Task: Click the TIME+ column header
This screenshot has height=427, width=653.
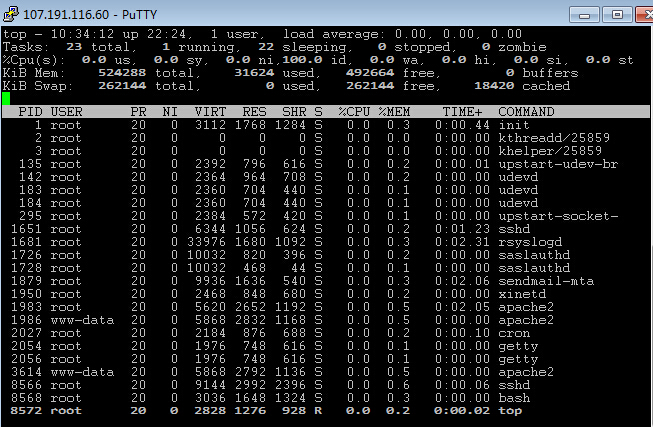Action: point(462,112)
